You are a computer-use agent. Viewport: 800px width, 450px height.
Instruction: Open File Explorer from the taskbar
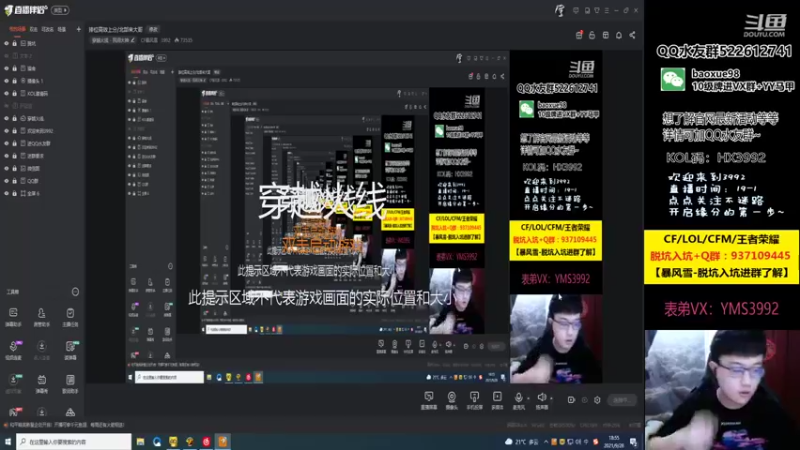[x=140, y=442]
